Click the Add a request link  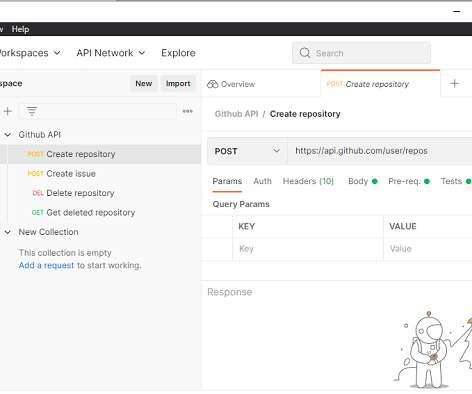[x=46, y=265]
